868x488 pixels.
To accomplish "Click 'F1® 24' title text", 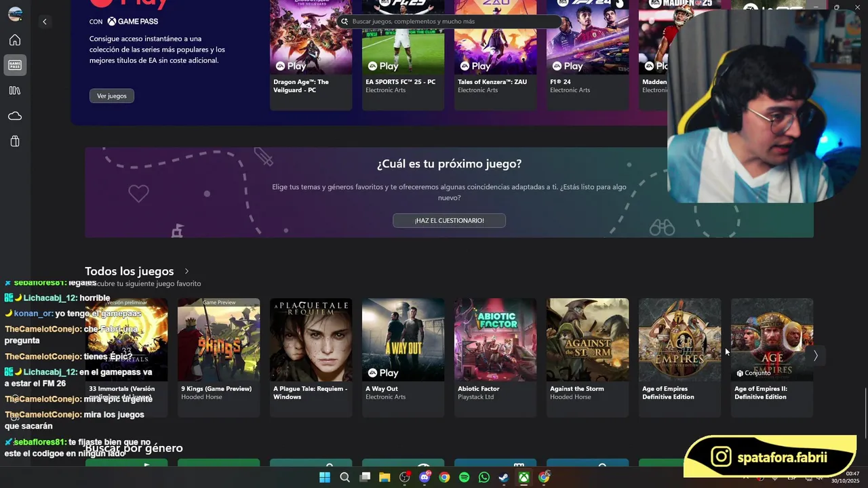I will 560,82.
